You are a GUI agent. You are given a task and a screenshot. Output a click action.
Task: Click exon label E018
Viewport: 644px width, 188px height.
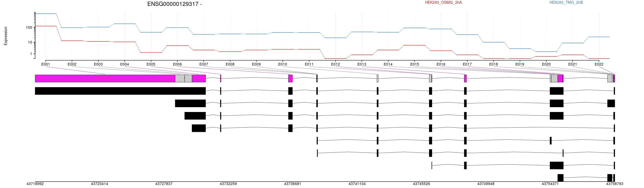493,64
